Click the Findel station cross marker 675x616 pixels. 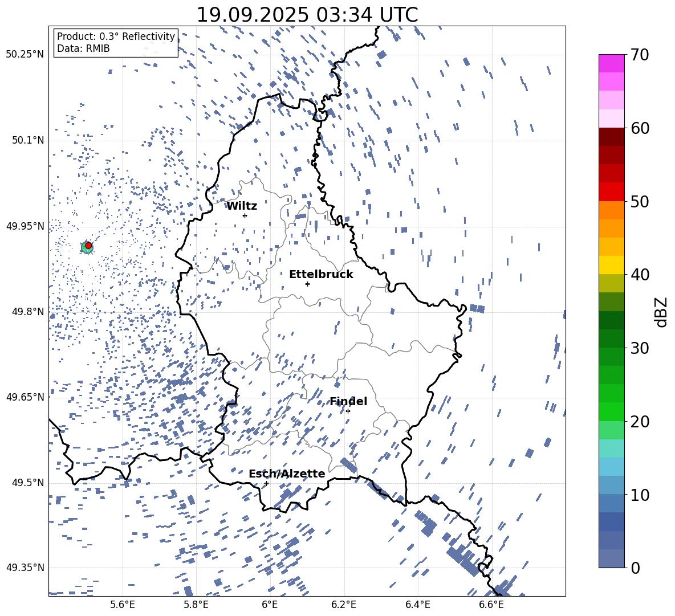pos(348,411)
